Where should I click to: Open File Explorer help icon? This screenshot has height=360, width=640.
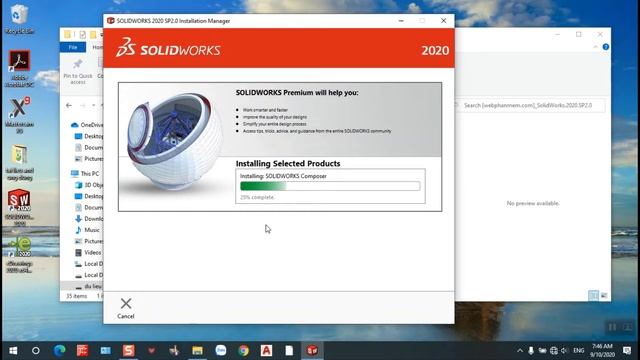[x=606, y=47]
